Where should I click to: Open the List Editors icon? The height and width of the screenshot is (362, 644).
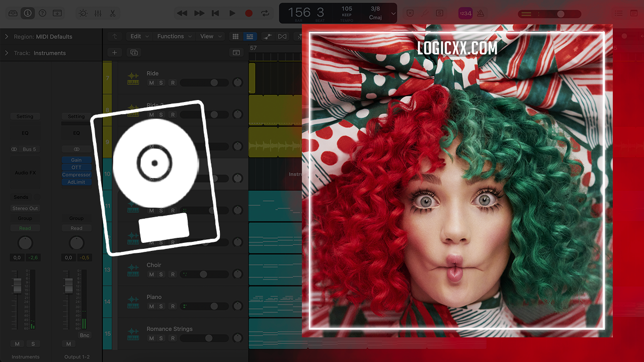(618, 14)
